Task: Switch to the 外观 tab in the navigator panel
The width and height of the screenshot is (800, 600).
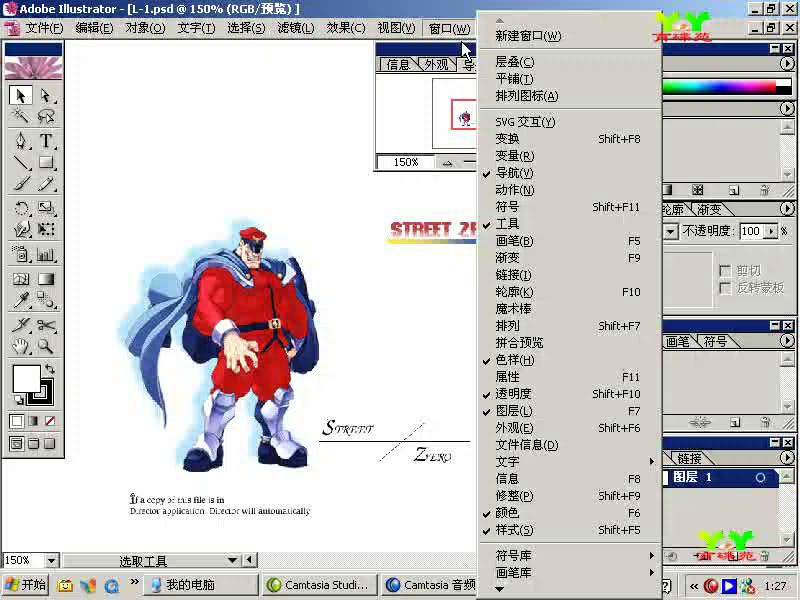Action: coord(437,65)
